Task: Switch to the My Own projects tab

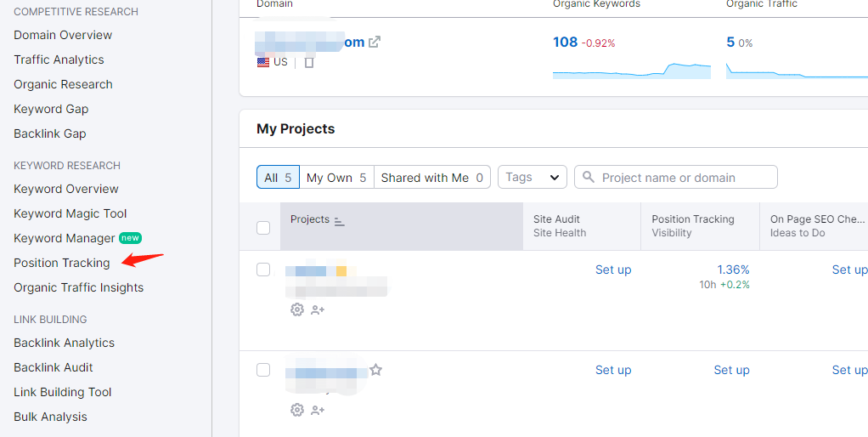Action: pyautogui.click(x=336, y=178)
